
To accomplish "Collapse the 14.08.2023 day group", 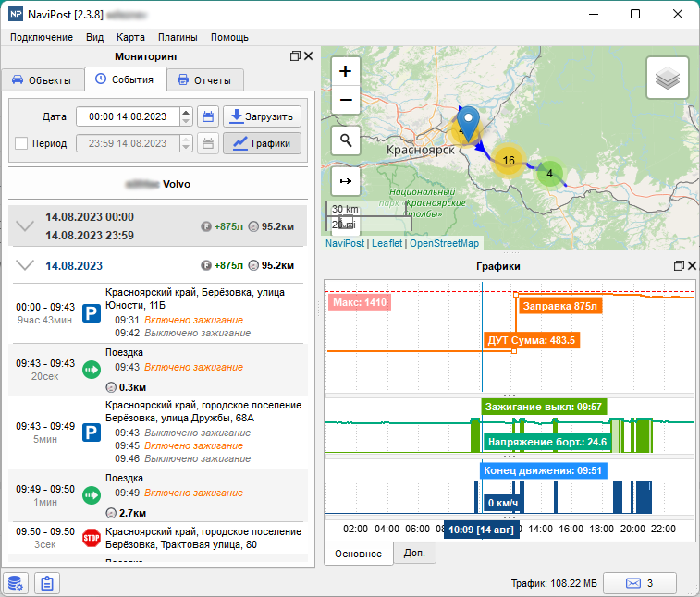I will click(26, 265).
